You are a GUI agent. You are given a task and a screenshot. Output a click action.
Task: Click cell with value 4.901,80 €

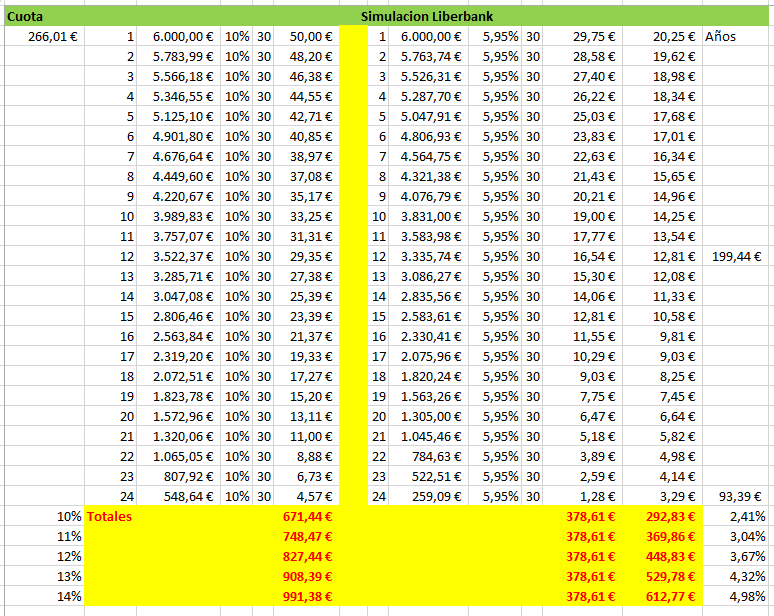point(178,136)
